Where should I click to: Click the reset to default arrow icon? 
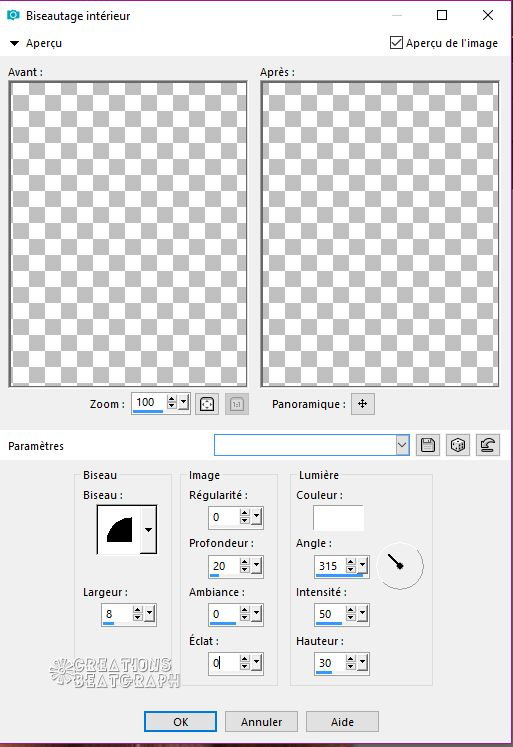tap(487, 445)
